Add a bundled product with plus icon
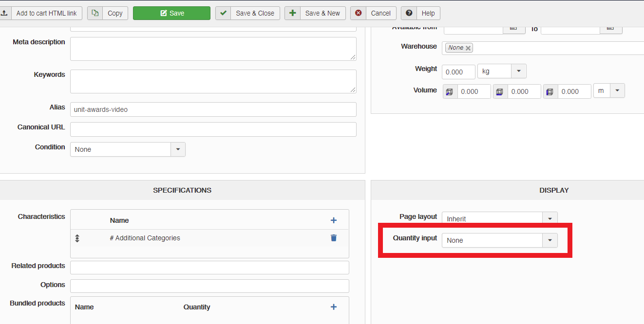 (x=334, y=307)
